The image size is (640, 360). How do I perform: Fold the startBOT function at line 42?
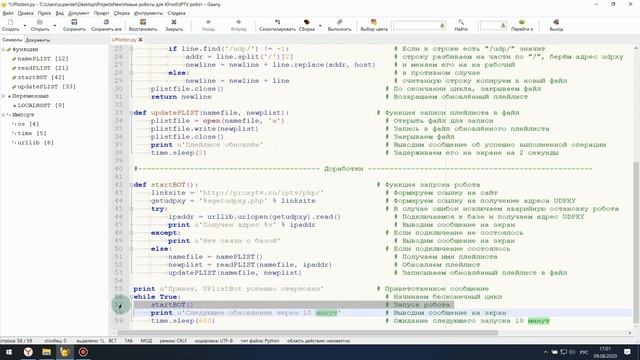(131, 184)
